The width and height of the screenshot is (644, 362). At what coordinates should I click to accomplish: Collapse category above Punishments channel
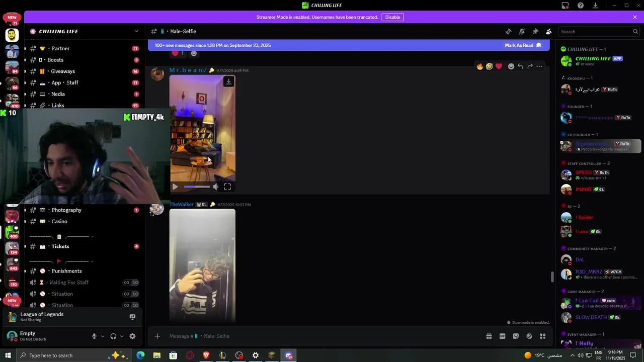point(61,261)
